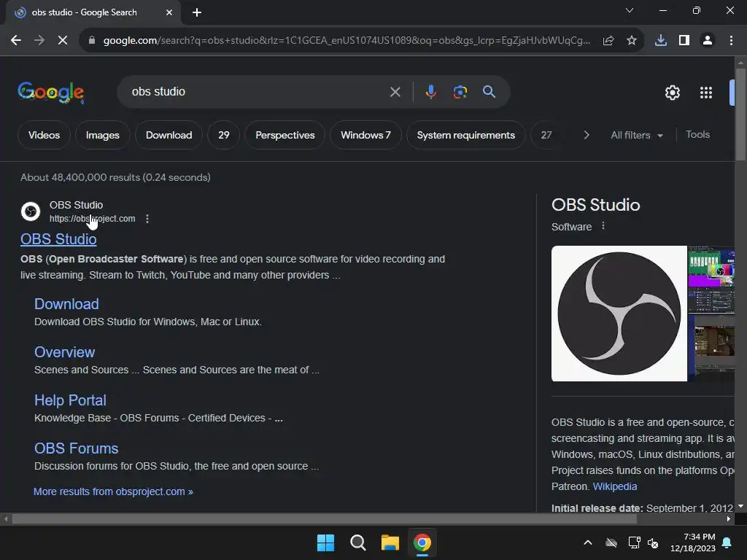Viewport: 747px width, 560px height.
Task: Share this page using the share icon
Action: point(608,41)
